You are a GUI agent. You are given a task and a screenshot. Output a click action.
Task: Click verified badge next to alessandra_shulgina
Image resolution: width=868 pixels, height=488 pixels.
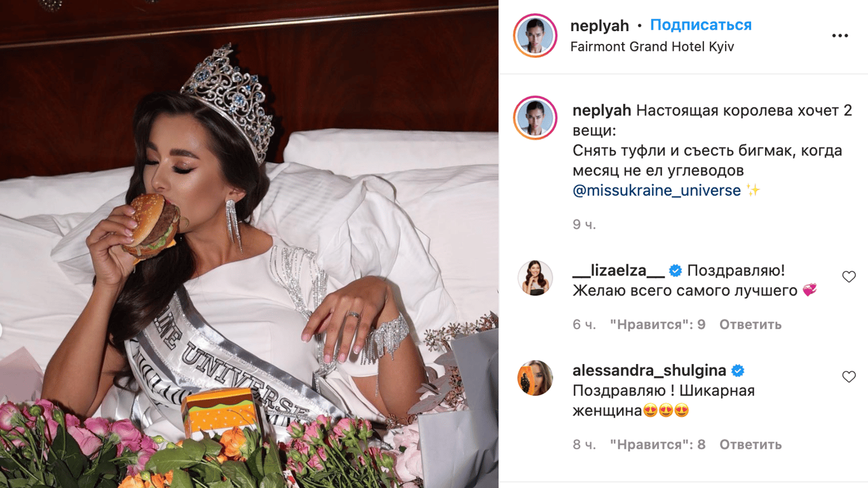[738, 370]
